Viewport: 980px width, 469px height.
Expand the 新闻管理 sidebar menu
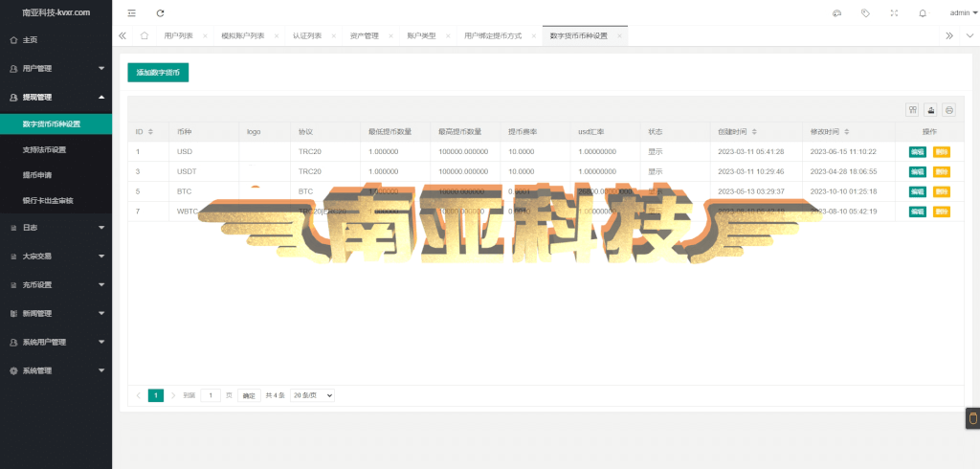click(56, 313)
